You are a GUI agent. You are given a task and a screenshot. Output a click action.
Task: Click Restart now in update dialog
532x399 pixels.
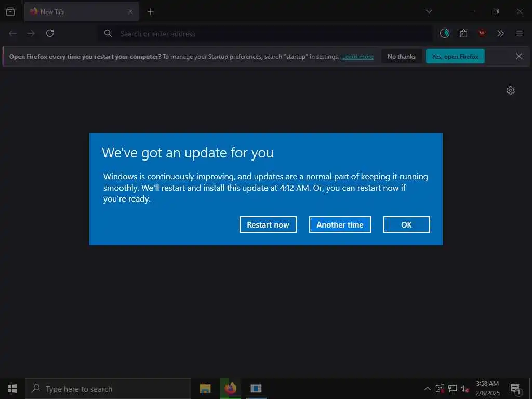click(268, 224)
